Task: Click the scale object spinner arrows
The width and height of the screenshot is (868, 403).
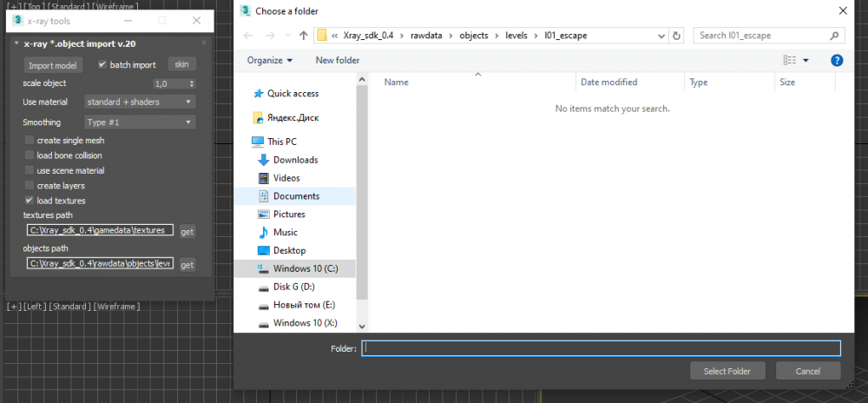Action: point(191,84)
